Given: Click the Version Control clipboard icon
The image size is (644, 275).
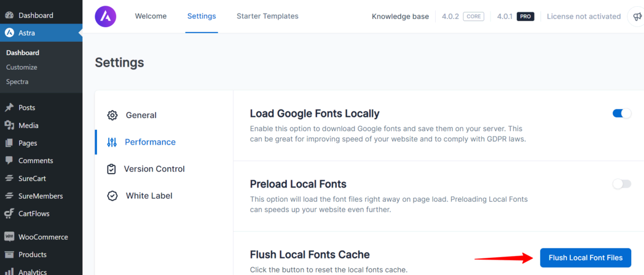Looking at the screenshot, I should click(111, 169).
